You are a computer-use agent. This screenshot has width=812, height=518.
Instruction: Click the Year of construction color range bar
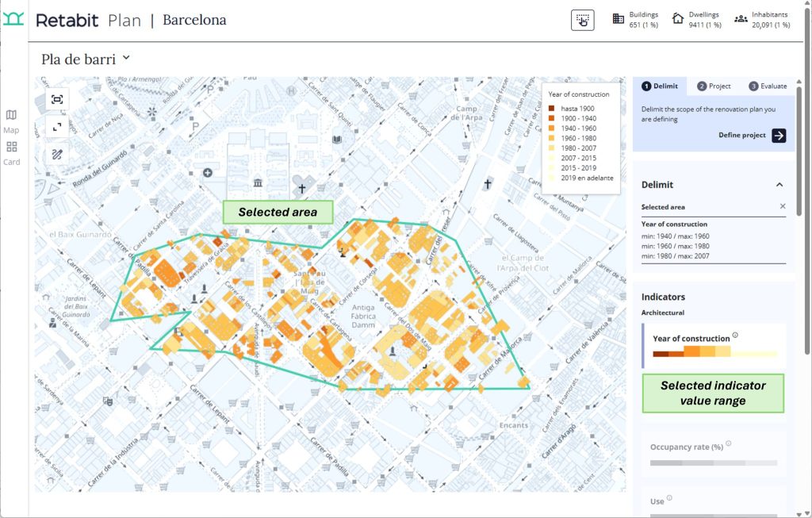tap(714, 353)
